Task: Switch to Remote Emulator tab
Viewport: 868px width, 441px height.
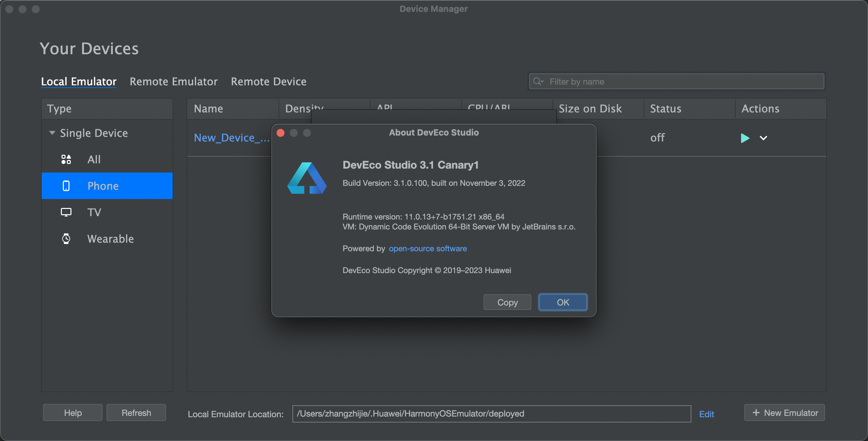Action: point(174,81)
